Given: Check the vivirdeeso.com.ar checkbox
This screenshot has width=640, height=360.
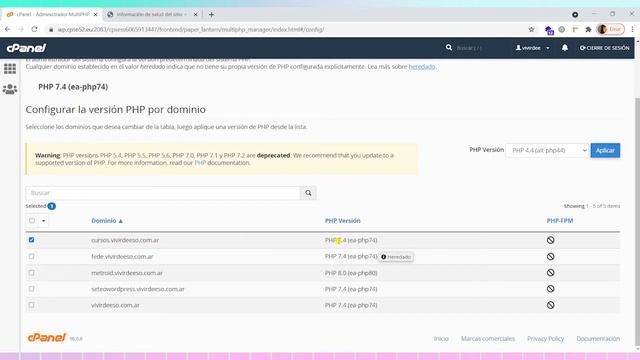Looking at the screenshot, I should tap(31, 305).
